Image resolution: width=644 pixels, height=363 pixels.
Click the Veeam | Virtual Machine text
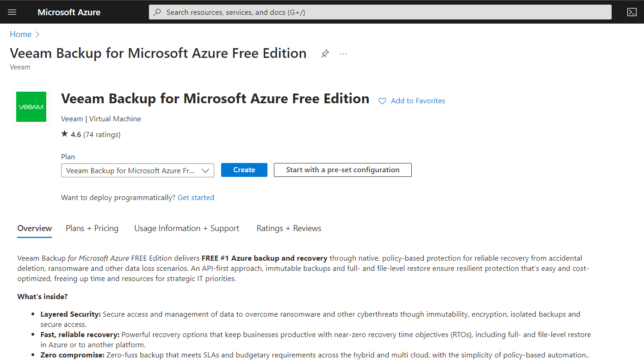(x=101, y=119)
